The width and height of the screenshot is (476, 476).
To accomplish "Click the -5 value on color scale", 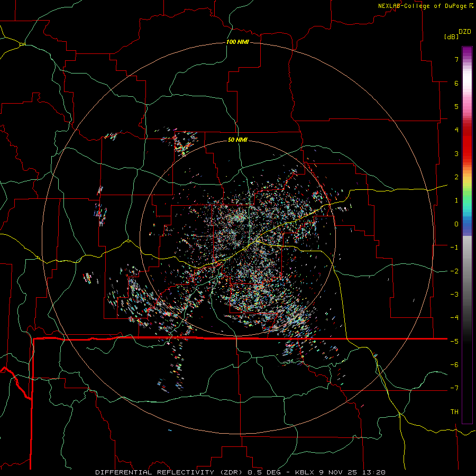I will (x=454, y=342).
